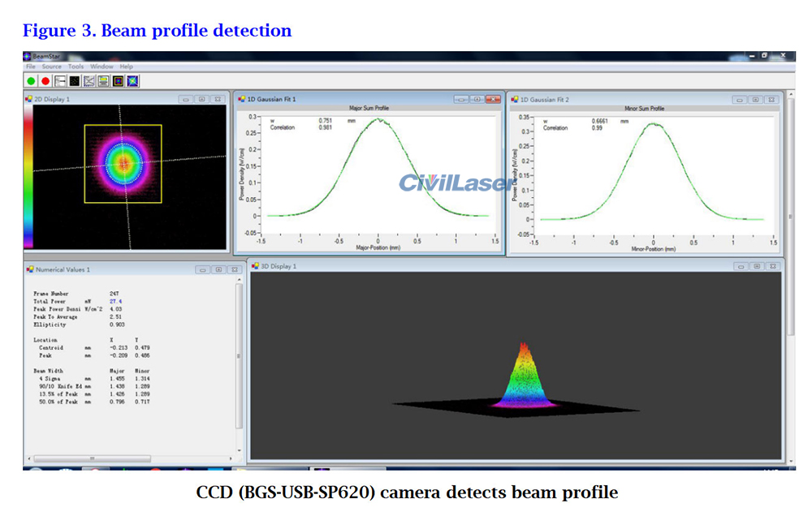Open the File menu
This screenshot has width=812, height=529.
coord(31,67)
